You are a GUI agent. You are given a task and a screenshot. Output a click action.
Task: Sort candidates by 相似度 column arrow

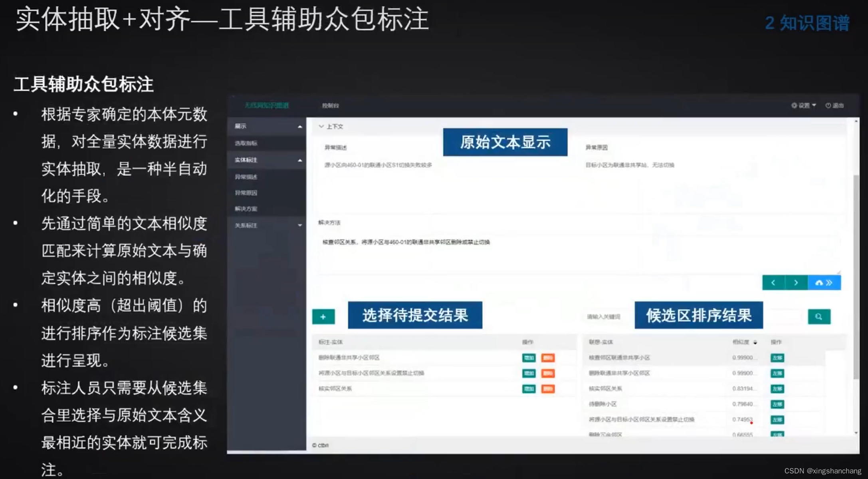tap(755, 342)
